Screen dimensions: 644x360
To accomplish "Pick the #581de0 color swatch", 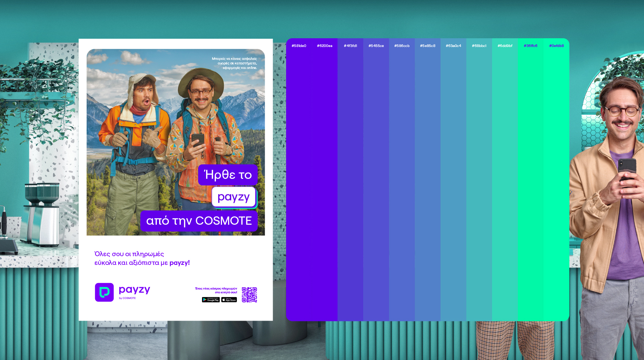I will (299, 180).
